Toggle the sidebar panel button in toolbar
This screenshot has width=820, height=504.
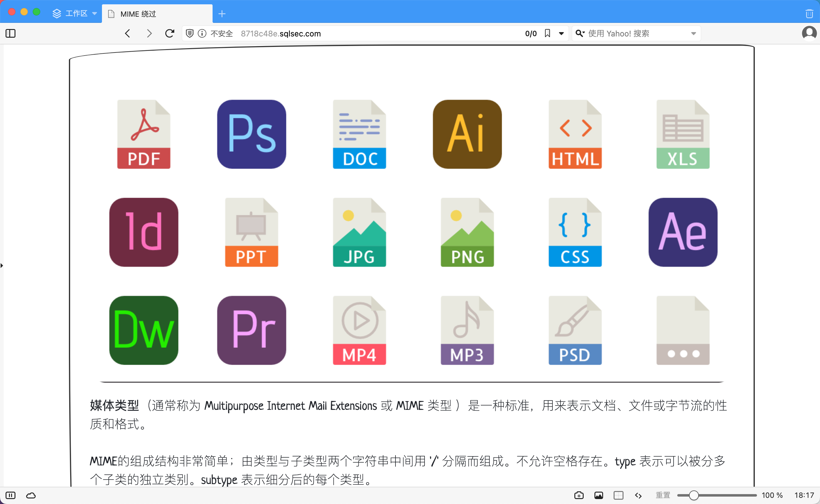click(x=11, y=33)
